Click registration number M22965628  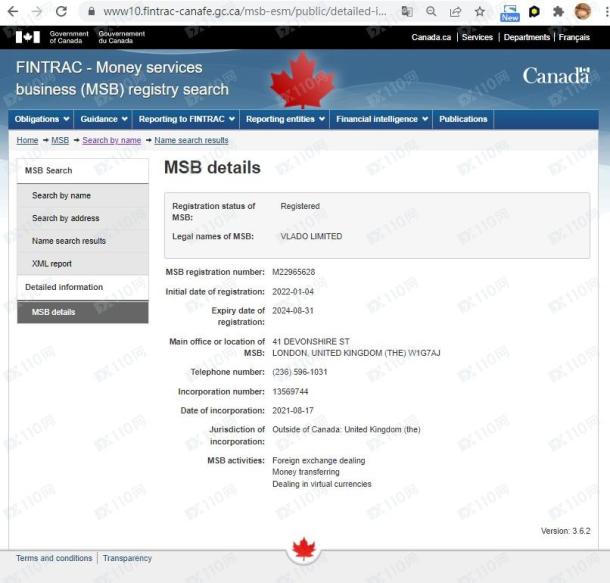pos(294,272)
